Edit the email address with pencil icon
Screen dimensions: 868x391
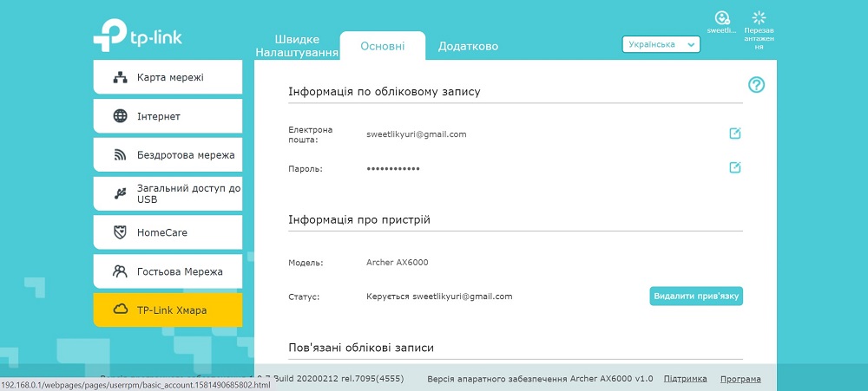[734, 134]
